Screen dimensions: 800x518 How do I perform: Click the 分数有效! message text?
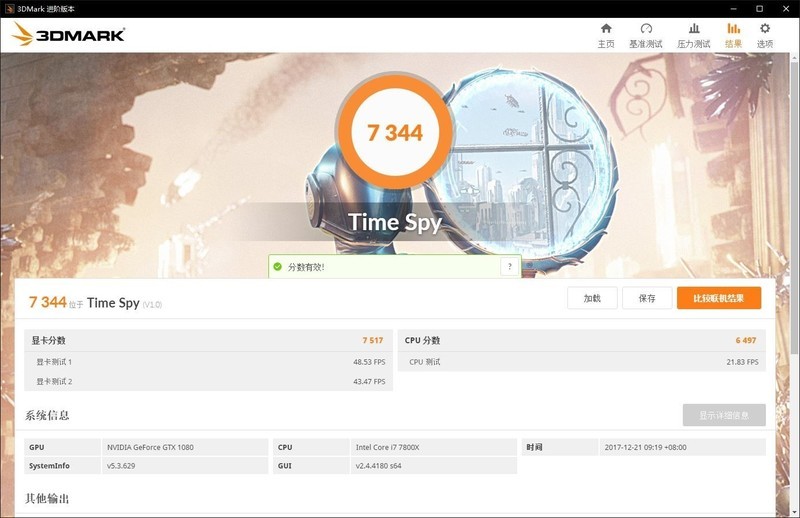tap(306, 267)
